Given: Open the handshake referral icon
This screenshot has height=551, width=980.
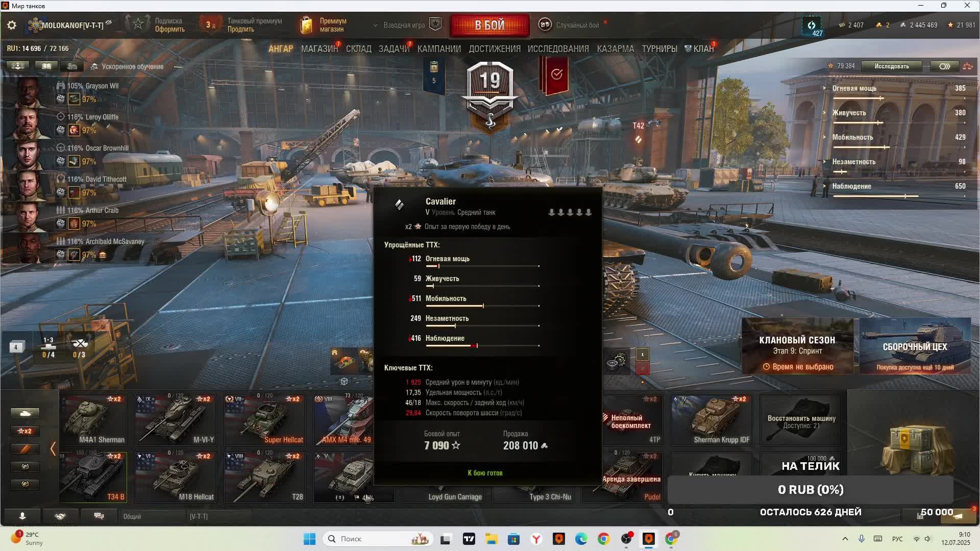Looking at the screenshot, I should tap(60, 516).
